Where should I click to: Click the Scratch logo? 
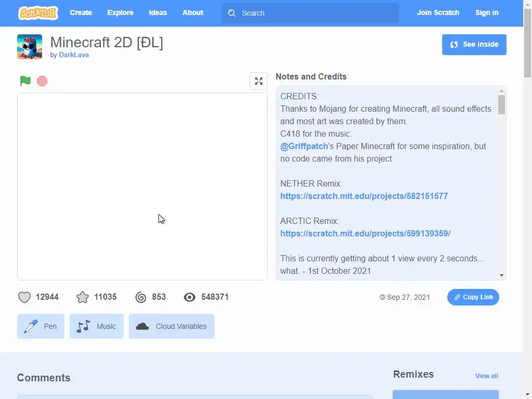click(38, 13)
